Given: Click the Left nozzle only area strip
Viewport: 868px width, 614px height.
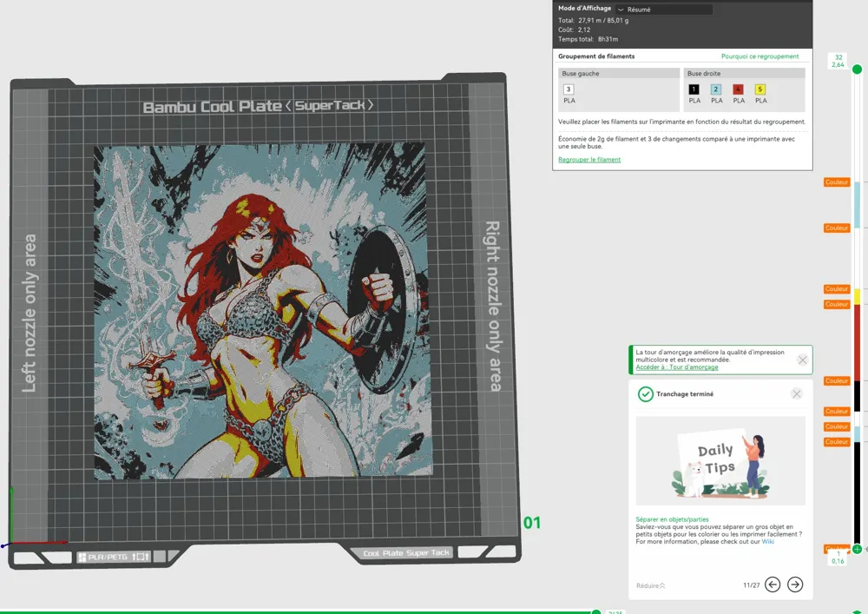Looking at the screenshot, I should [x=30, y=314].
